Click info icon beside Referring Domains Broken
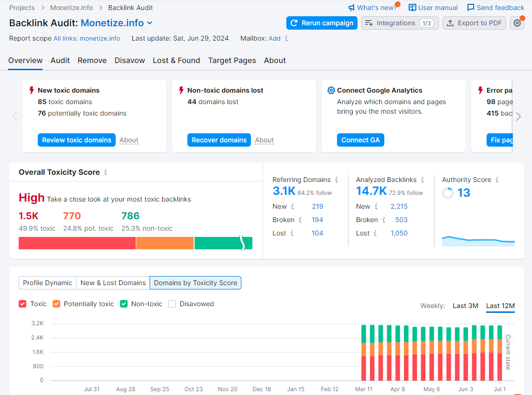 click(x=300, y=220)
